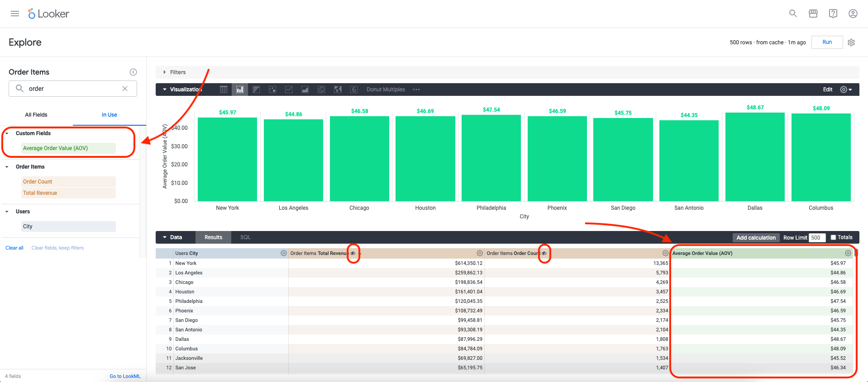
Task: Select the City field under Users
Action: (x=68, y=226)
